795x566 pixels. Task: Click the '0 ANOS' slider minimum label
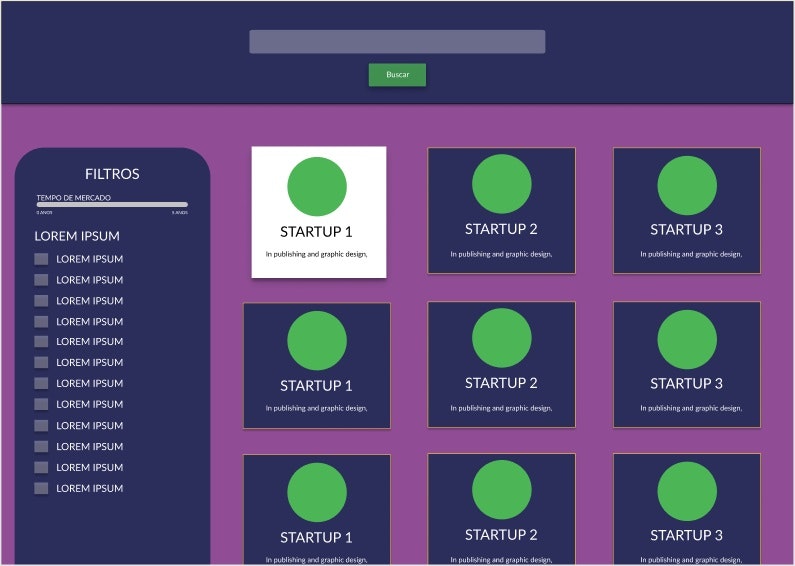[x=44, y=213]
